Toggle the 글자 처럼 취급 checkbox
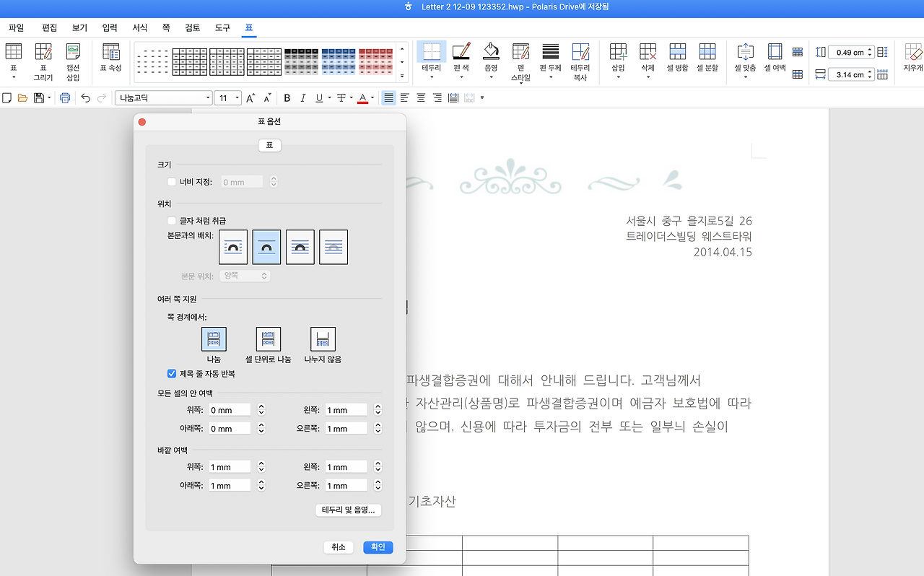 point(172,220)
